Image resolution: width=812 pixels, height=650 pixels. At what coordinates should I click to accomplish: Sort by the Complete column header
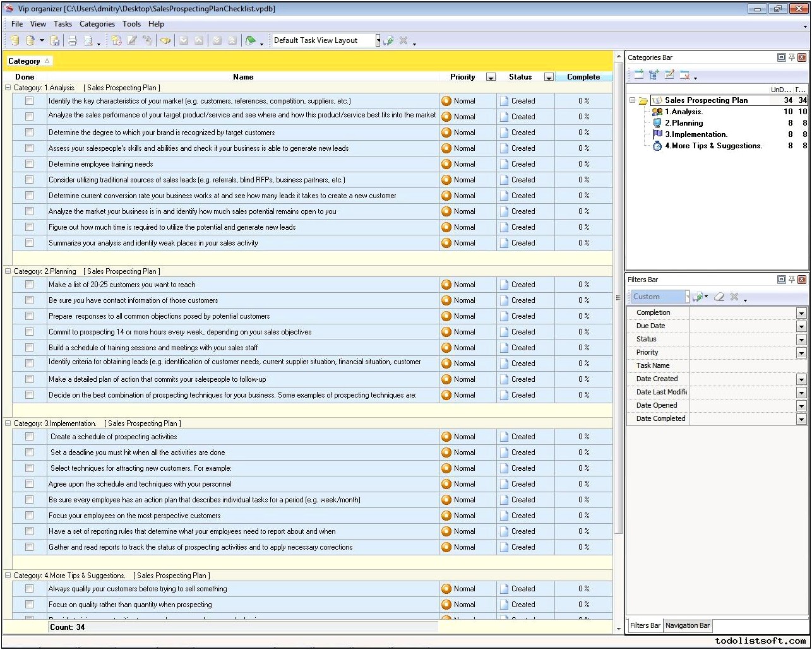(x=583, y=77)
